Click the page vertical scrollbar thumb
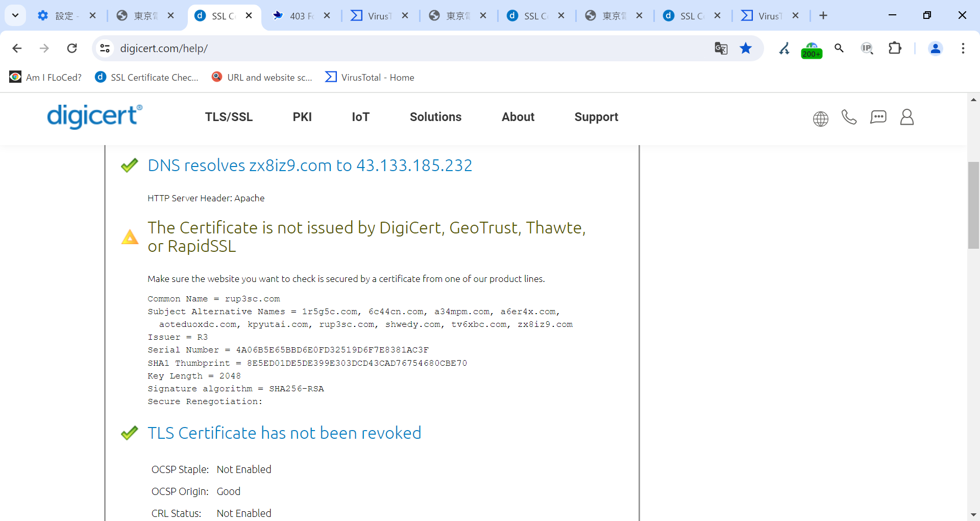980x521 pixels. 973,205
